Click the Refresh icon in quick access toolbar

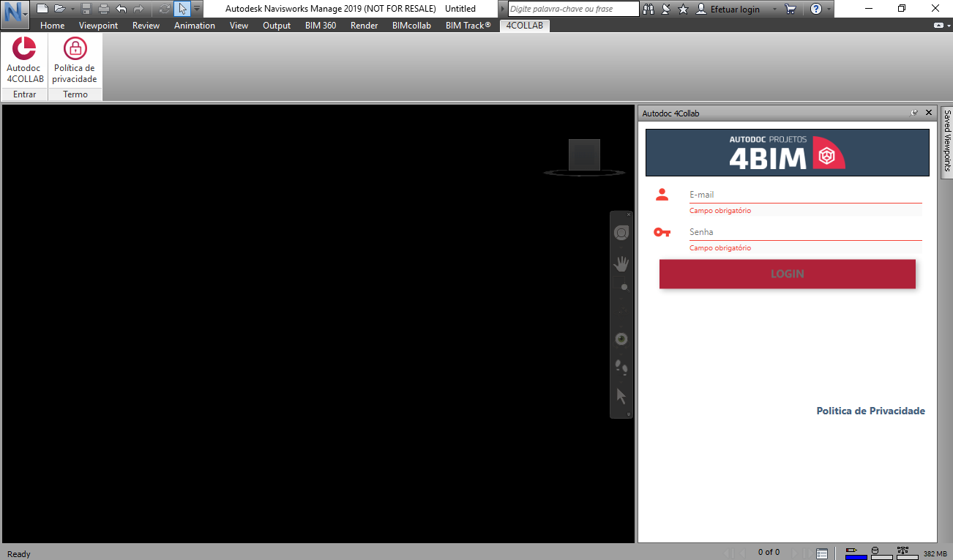(x=165, y=9)
